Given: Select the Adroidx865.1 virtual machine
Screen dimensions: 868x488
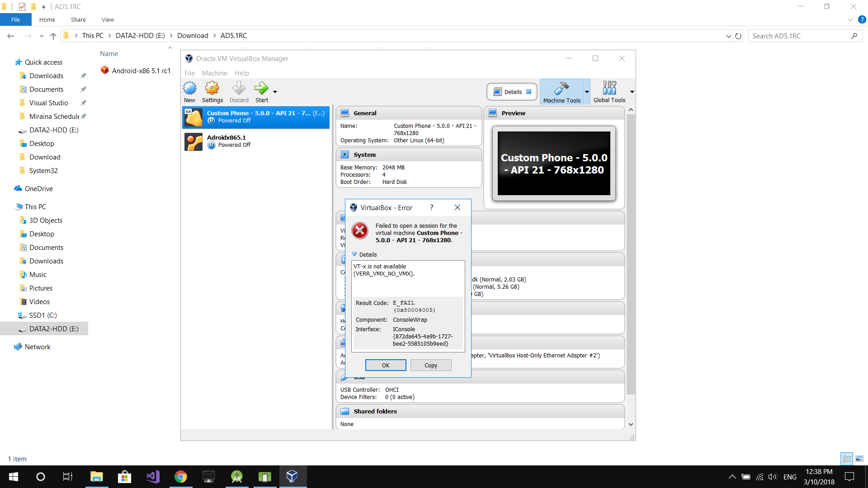Looking at the screenshot, I should click(256, 141).
